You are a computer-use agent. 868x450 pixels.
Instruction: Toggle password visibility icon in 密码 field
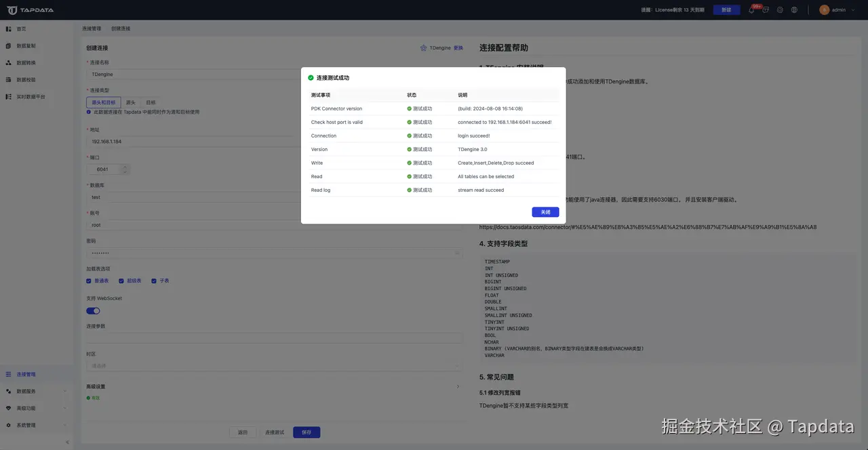(457, 253)
